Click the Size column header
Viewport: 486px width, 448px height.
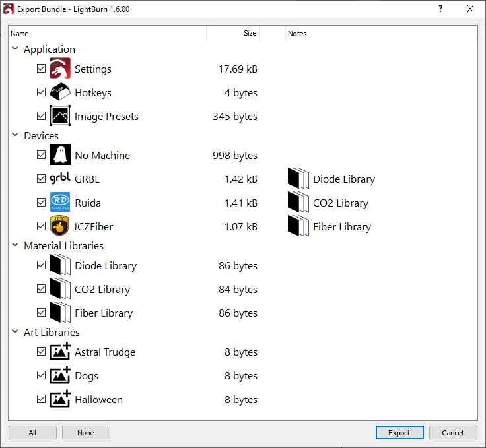(x=233, y=34)
